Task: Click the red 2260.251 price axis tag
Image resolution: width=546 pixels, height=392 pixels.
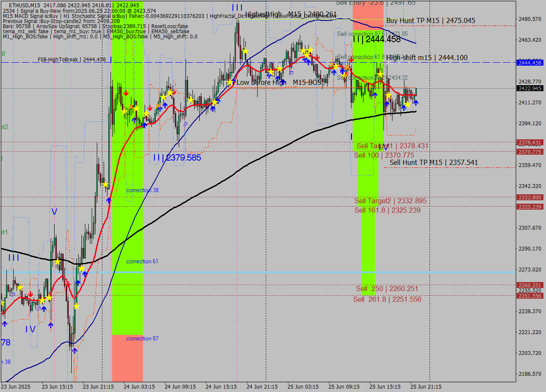Action: 530,285
